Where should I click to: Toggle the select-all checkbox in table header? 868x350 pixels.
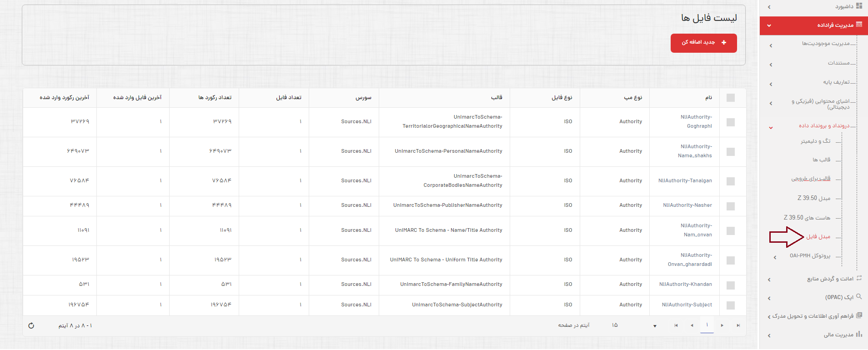coord(731,98)
